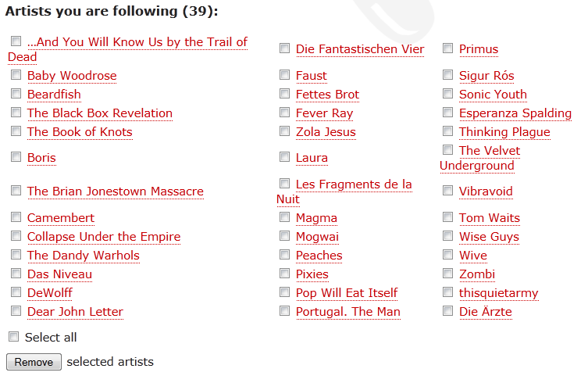Check the Select all checkbox
This screenshot has height=383, width=588.
(13, 337)
